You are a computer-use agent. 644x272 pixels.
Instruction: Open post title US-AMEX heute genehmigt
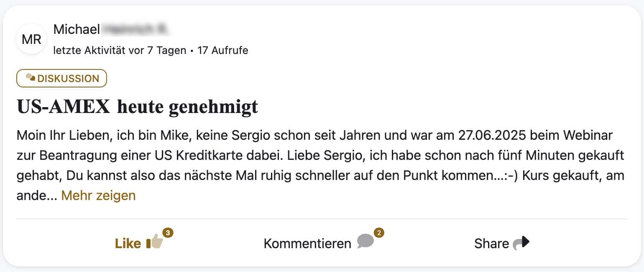pyautogui.click(x=137, y=107)
